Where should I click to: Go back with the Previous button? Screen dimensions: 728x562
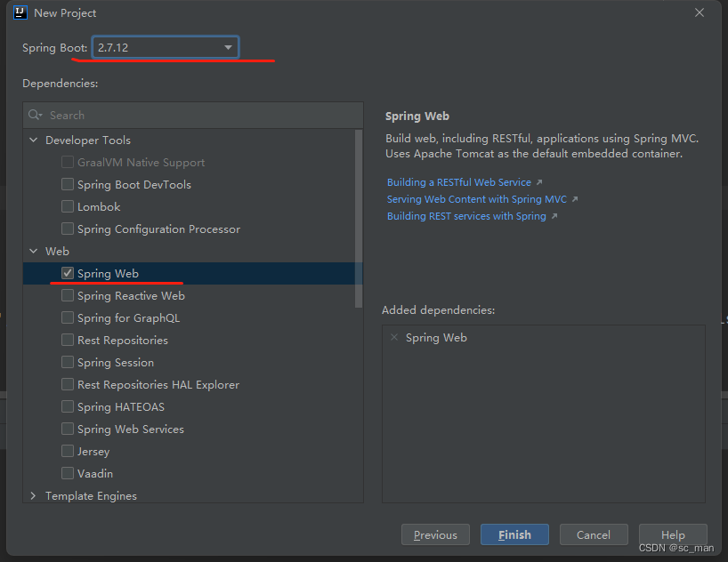(x=435, y=534)
